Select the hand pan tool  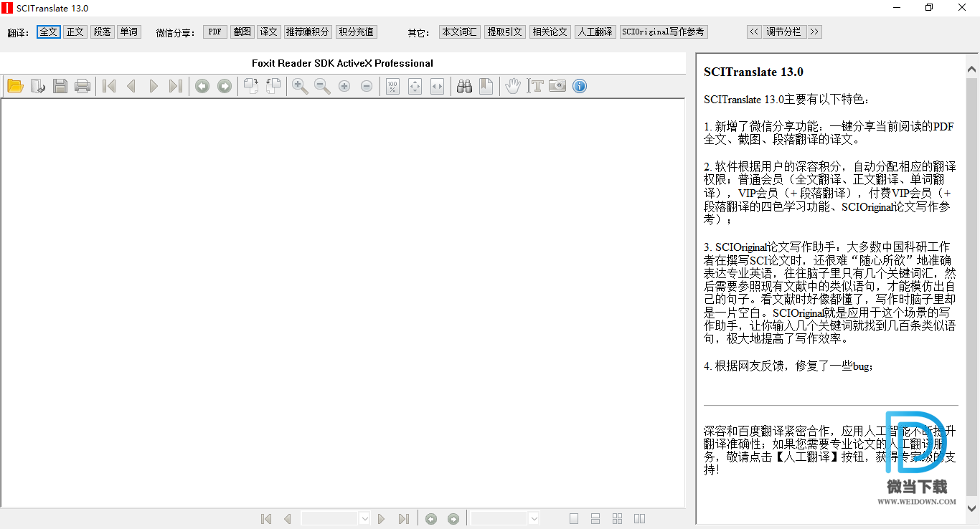[512, 86]
